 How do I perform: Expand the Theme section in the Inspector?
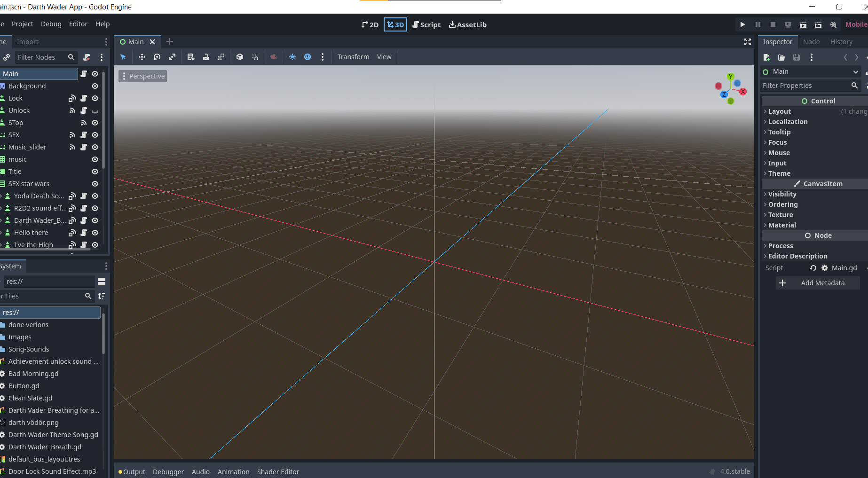pos(780,173)
